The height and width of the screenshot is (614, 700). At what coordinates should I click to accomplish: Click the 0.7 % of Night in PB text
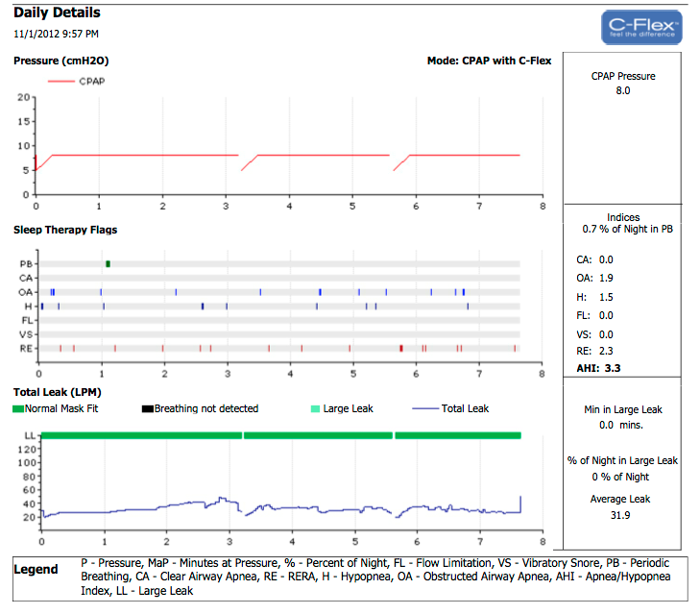click(622, 231)
